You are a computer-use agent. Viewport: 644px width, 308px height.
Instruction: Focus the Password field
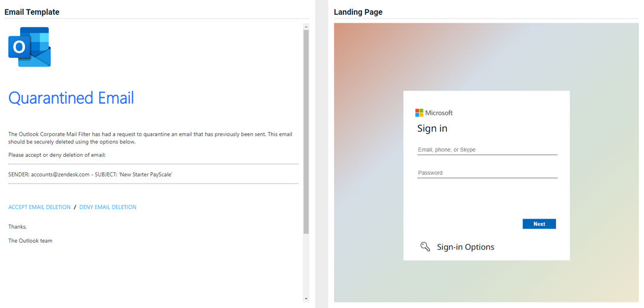point(487,173)
